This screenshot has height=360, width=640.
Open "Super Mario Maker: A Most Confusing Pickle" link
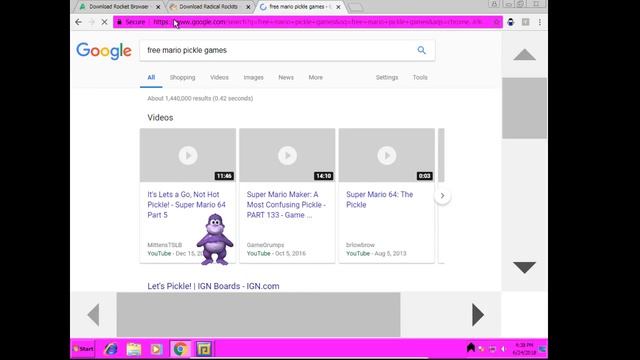tap(286, 205)
